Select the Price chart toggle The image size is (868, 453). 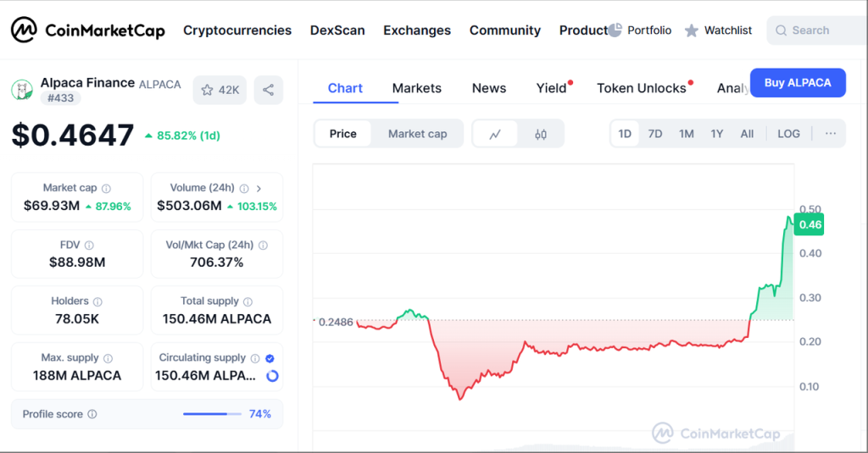[x=342, y=134]
